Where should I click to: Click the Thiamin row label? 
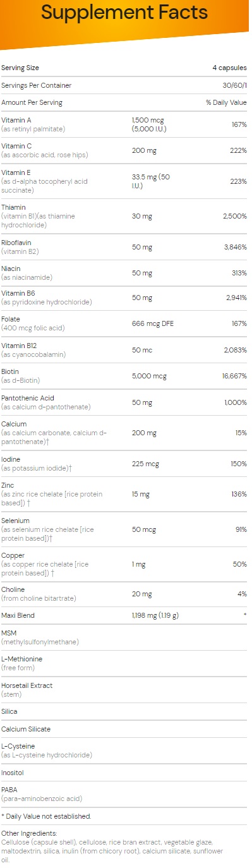(38, 216)
